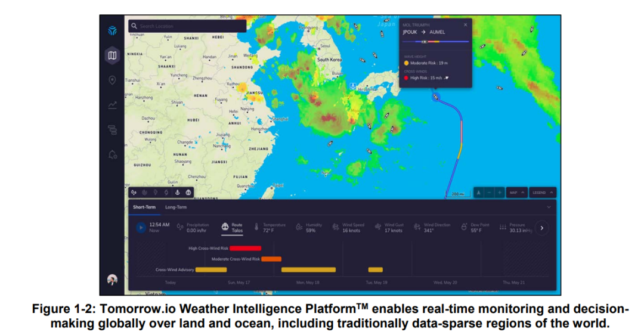
Task: Select the Wind Direction 341° parameter
Action: (431, 228)
